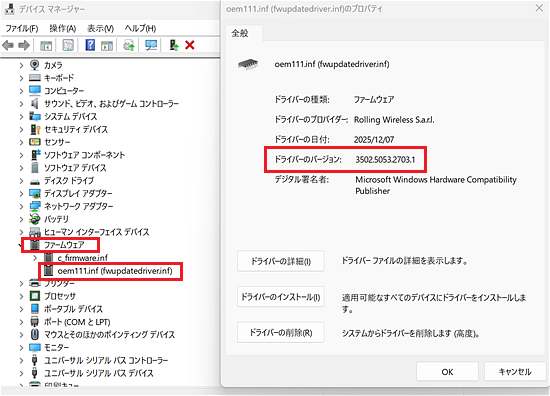550x396 pixels.
Task: Click ドライバーの詳細(I) button
Action: [281, 261]
